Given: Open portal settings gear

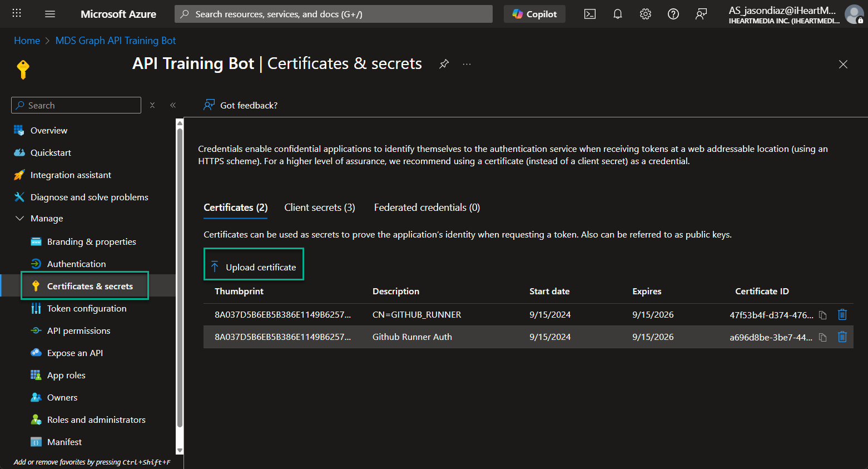Looking at the screenshot, I should click(645, 13).
